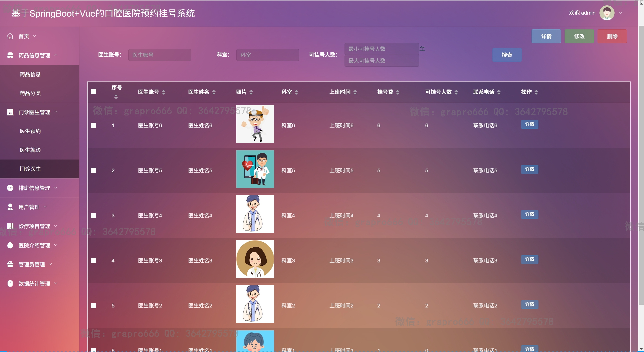644x352 pixels.
Task: Sort by 挂号费 column arrows
Action: 398,92
